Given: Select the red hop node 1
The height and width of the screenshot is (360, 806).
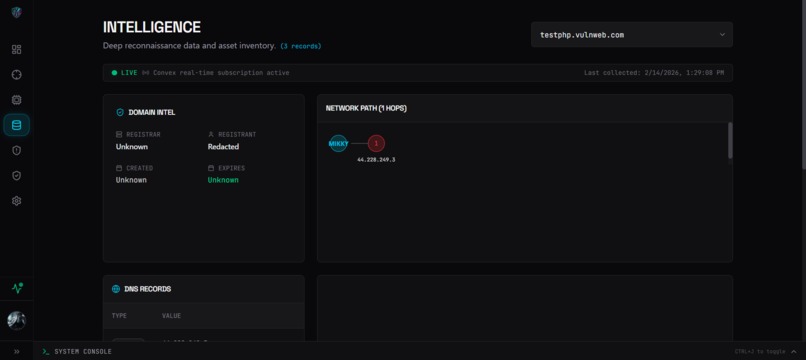Looking at the screenshot, I should (376, 143).
